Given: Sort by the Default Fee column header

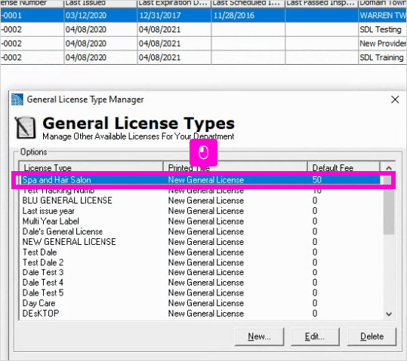Looking at the screenshot, I should [343, 167].
